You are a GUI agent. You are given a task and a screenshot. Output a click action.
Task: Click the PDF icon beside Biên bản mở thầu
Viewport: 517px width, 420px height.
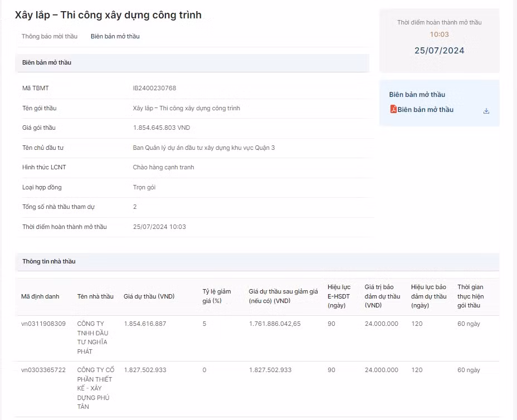tap(393, 109)
